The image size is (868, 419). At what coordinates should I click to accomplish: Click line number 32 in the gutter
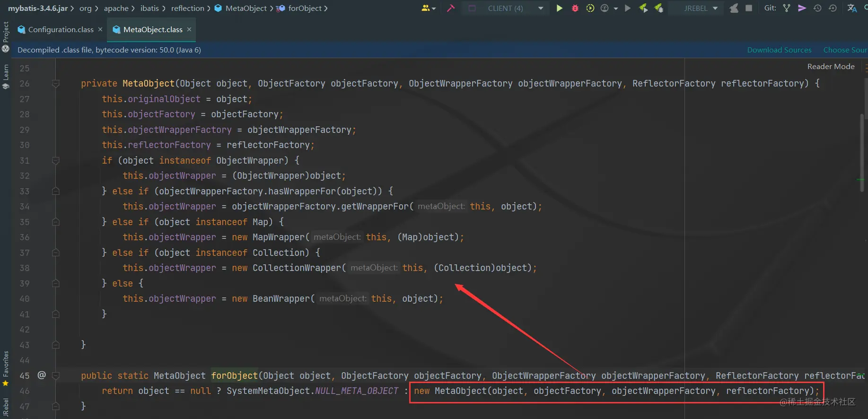point(25,176)
